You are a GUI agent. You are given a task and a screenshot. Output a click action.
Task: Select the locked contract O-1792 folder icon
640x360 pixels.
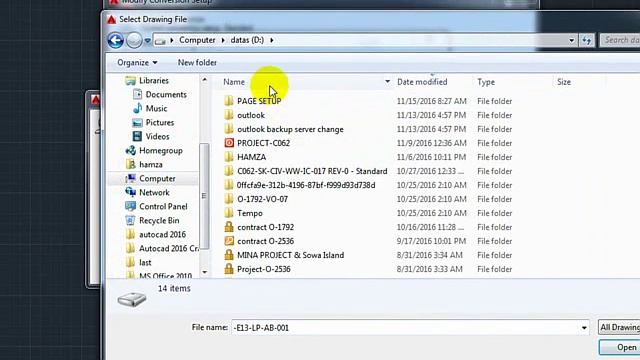coord(229,227)
